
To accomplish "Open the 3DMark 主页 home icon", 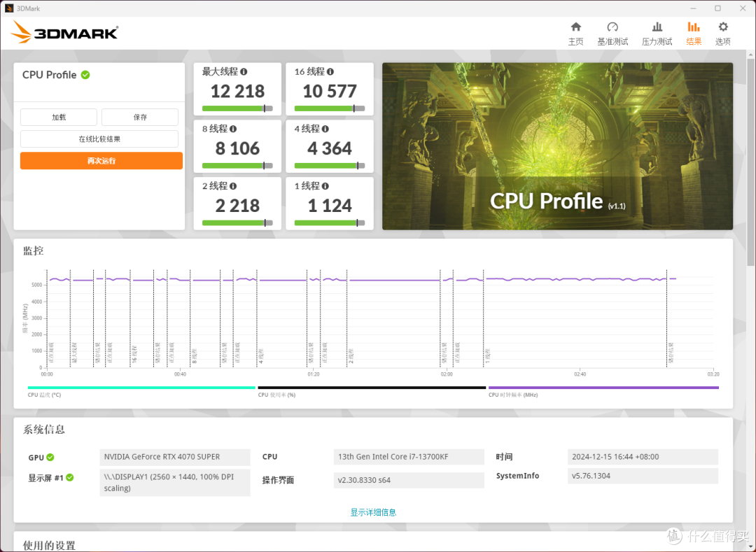I will (x=575, y=33).
